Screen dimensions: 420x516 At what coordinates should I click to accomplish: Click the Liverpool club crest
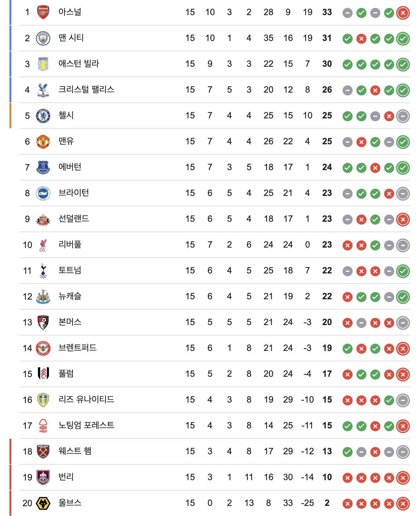click(43, 245)
